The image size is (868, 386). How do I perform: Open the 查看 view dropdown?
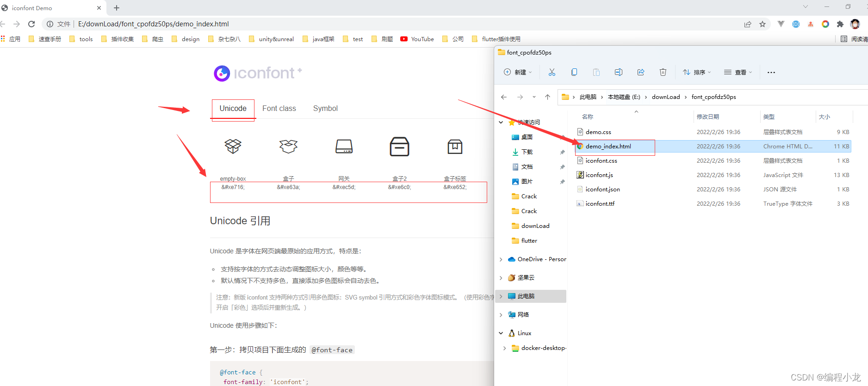pyautogui.click(x=738, y=72)
